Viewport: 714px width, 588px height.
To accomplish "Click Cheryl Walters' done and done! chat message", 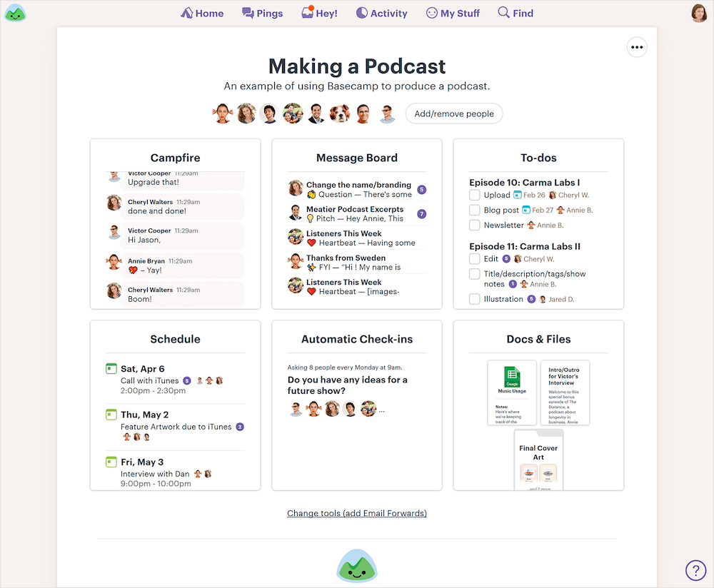I will click(182, 207).
